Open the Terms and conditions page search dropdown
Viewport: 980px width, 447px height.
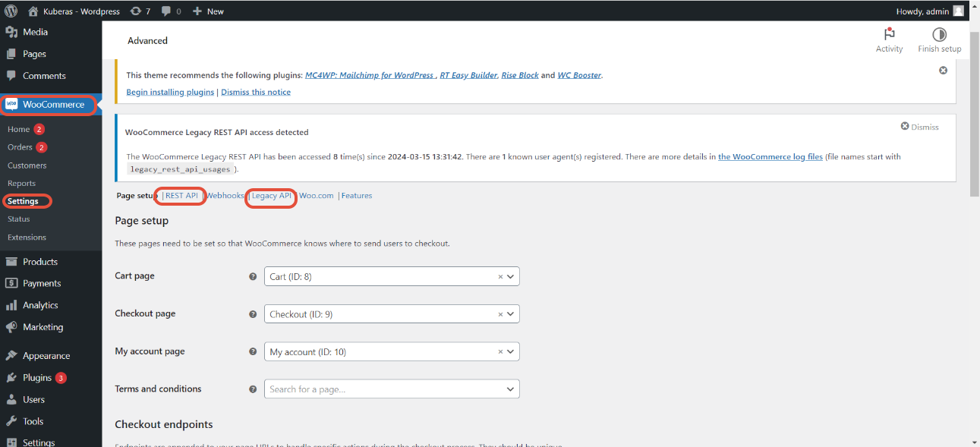pos(392,389)
